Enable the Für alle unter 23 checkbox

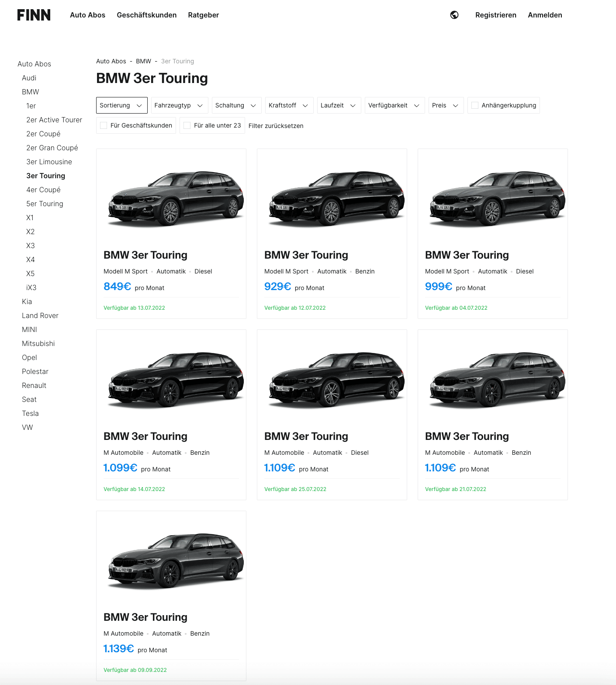pos(187,125)
